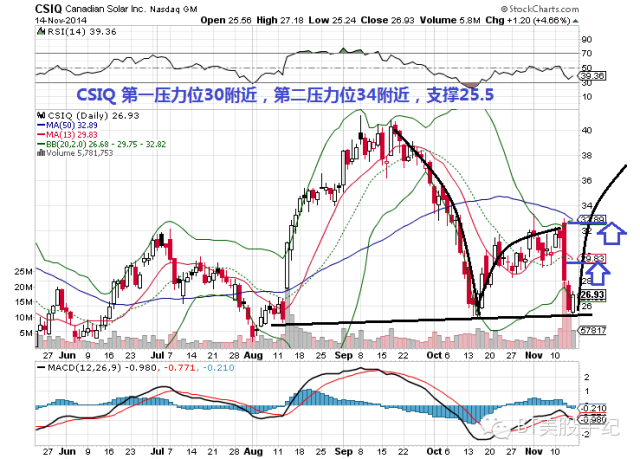Click the tall gray volume bar in mid-August
This screenshot has width=640, height=459.
pos(288,318)
